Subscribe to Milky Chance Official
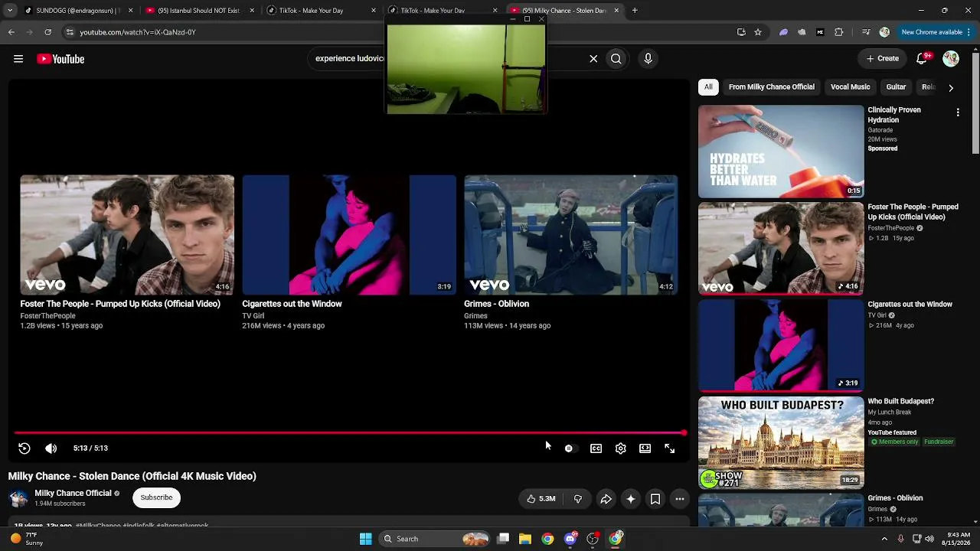 click(x=156, y=497)
